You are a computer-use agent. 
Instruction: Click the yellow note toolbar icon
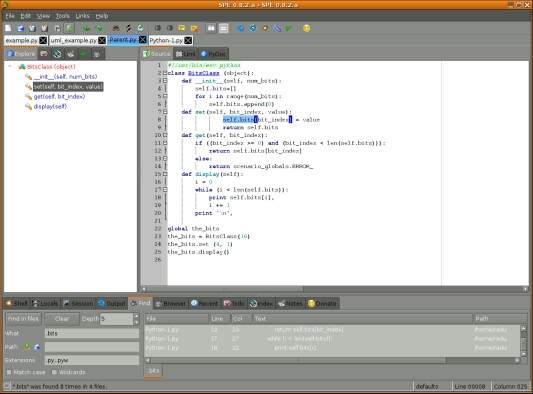click(x=182, y=28)
